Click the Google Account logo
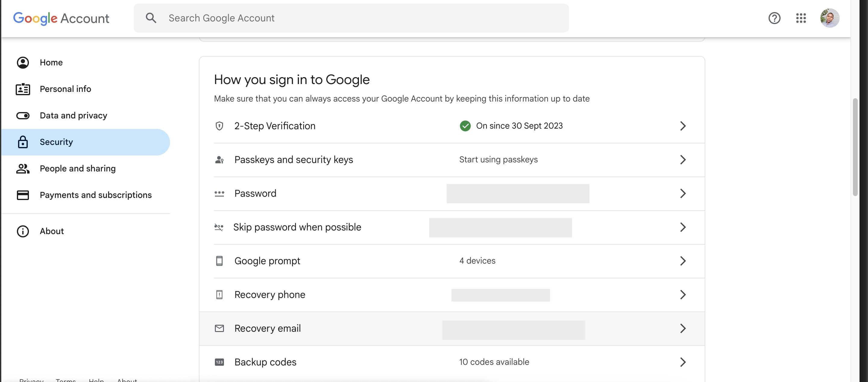The width and height of the screenshot is (868, 382). point(61,18)
